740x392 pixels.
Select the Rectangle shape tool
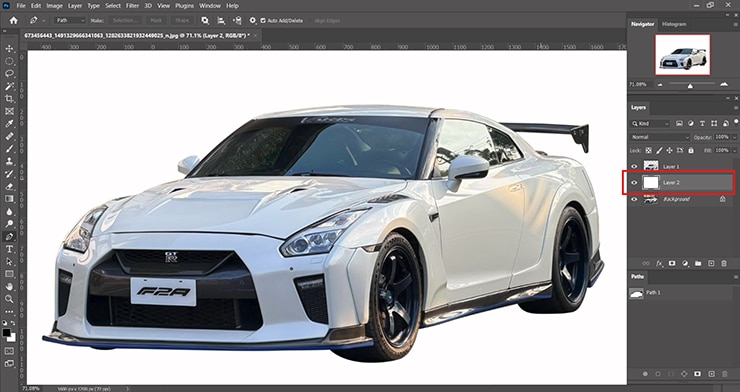[9, 274]
